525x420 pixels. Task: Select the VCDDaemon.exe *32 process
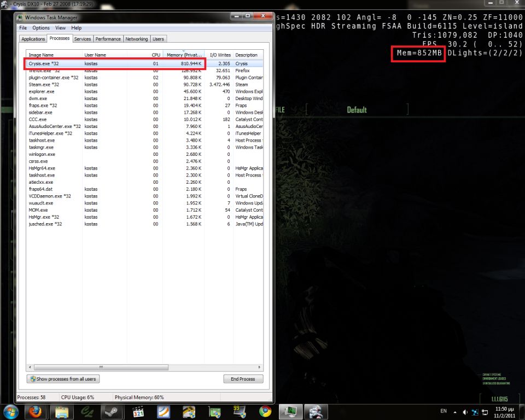pyautogui.click(x=144, y=196)
